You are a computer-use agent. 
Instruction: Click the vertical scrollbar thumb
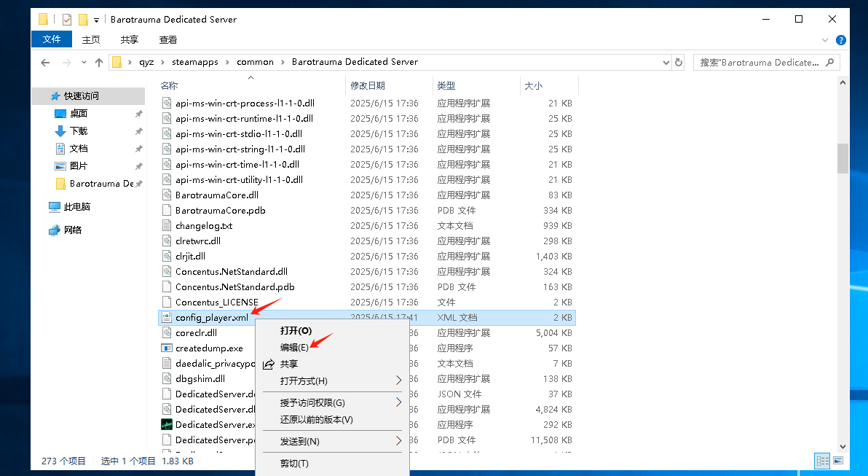pyautogui.click(x=843, y=158)
